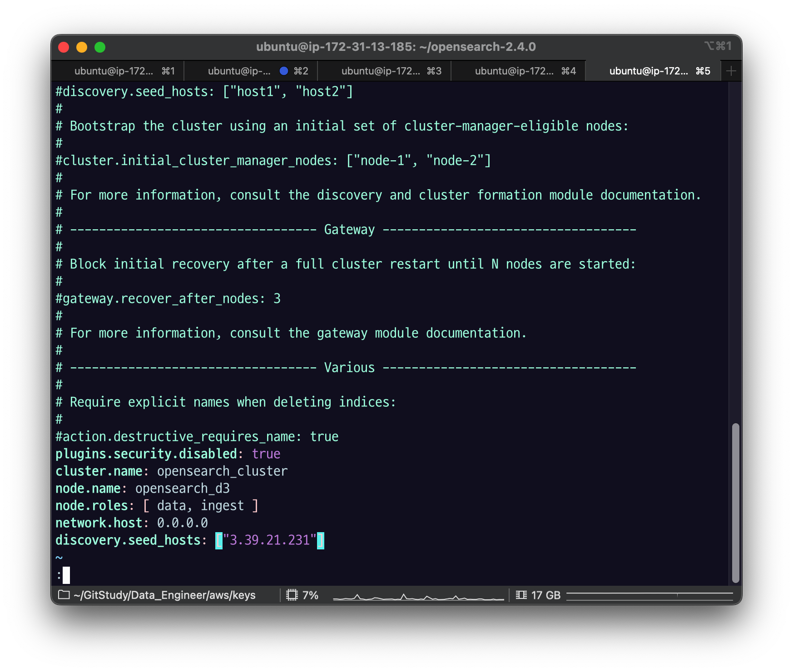Click the 'ingest' role in node.roles
This screenshot has height=672, width=793.
coord(223,505)
